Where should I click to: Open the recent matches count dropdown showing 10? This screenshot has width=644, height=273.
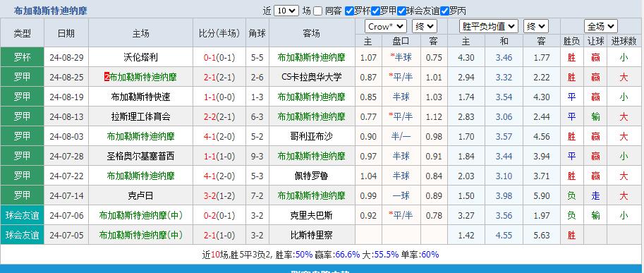click(x=286, y=11)
